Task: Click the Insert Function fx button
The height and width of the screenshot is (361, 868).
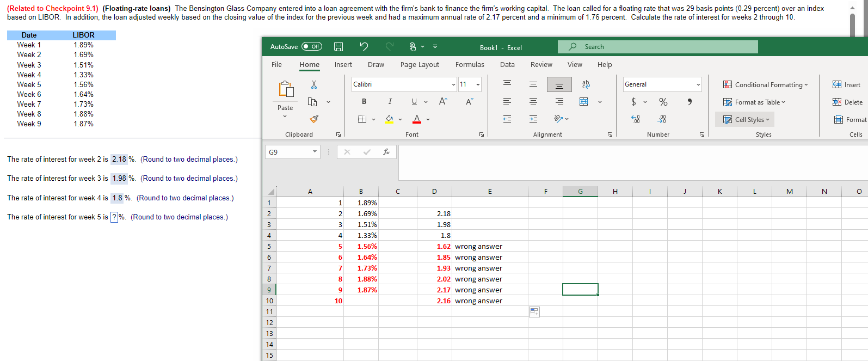Action: (x=386, y=152)
